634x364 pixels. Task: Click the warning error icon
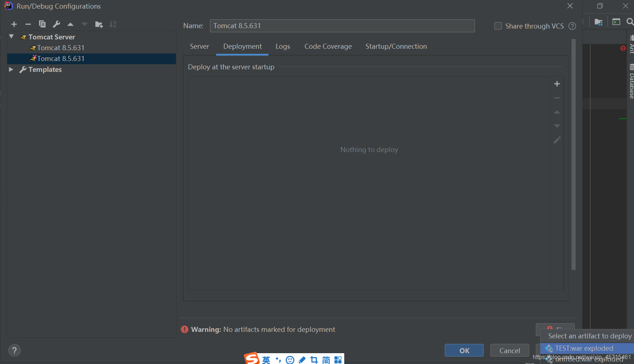click(185, 329)
